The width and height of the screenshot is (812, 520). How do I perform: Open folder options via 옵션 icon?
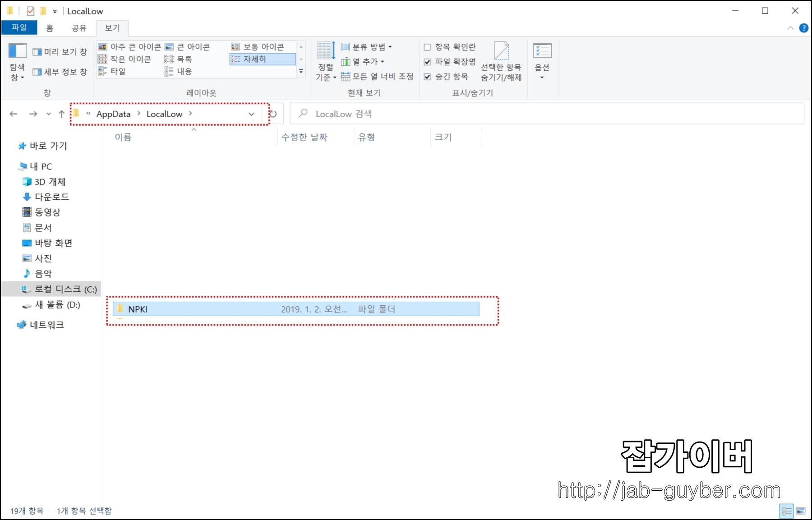(543, 59)
